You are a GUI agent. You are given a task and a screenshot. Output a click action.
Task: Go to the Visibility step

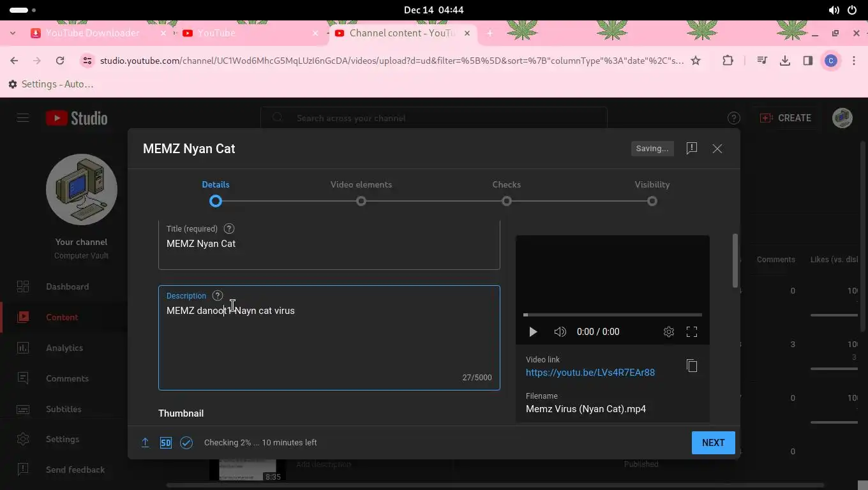click(652, 193)
